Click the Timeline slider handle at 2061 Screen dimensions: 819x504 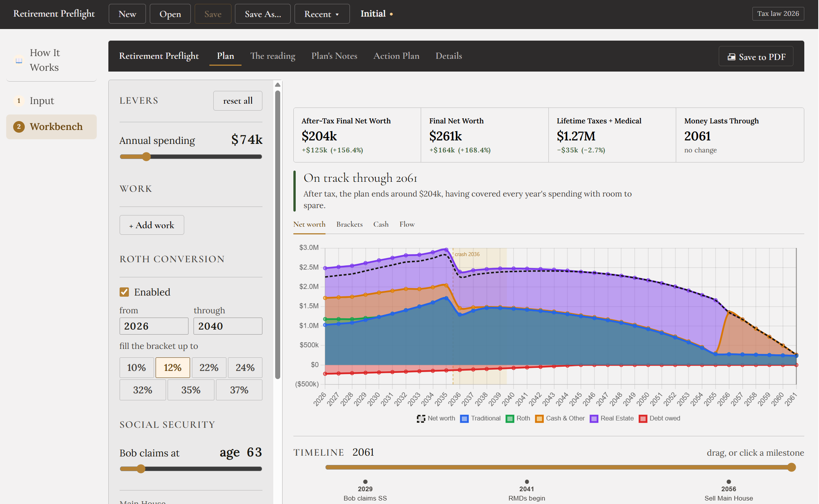792,467
